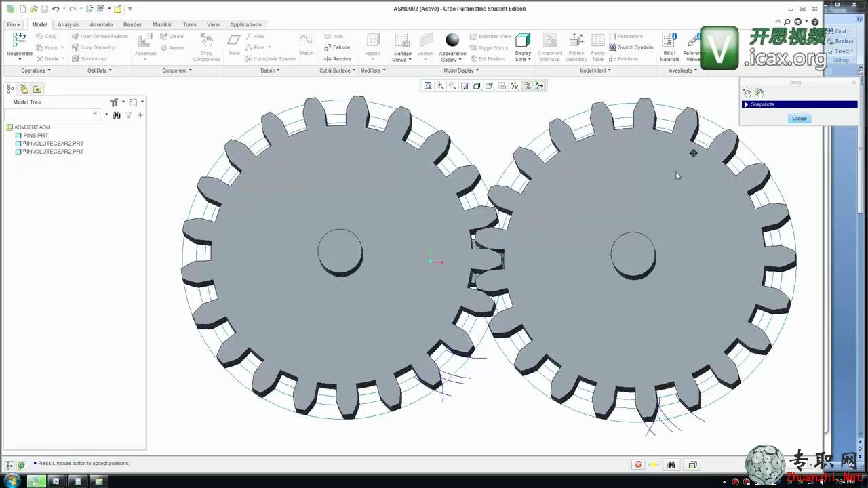Switch to the Render tab
This screenshot has height=488, width=868.
tap(132, 24)
